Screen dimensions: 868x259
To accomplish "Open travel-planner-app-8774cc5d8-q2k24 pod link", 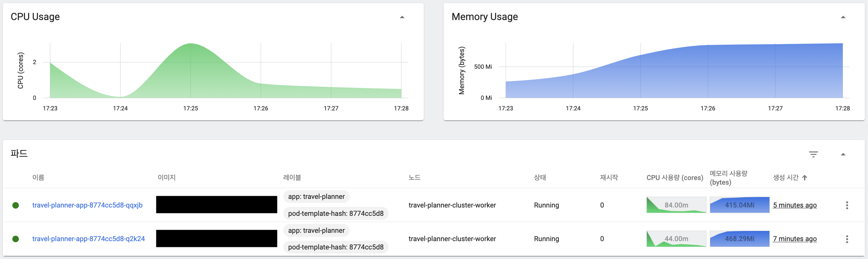I will pos(88,239).
